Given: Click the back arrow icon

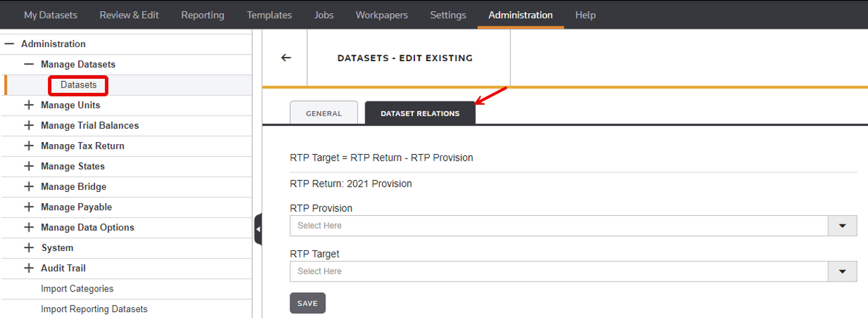Looking at the screenshot, I should 286,58.
